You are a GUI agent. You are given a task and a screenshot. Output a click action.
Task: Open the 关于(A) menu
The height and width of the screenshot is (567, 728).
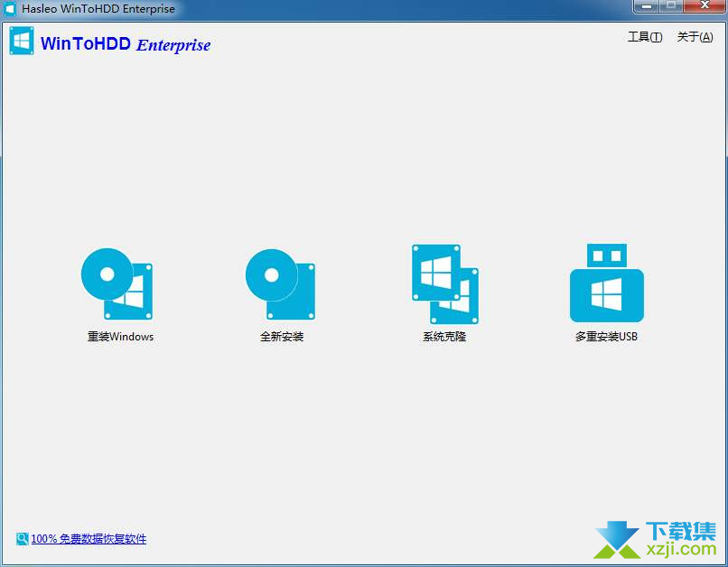(x=695, y=37)
